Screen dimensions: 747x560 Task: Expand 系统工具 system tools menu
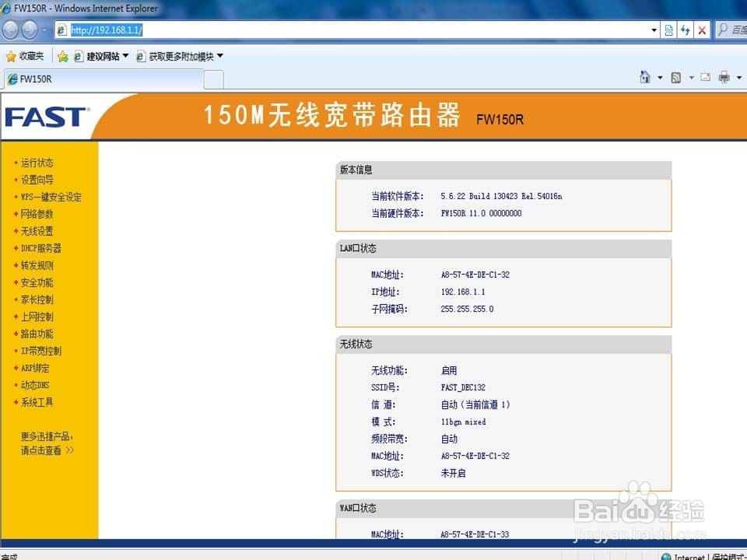[37, 402]
